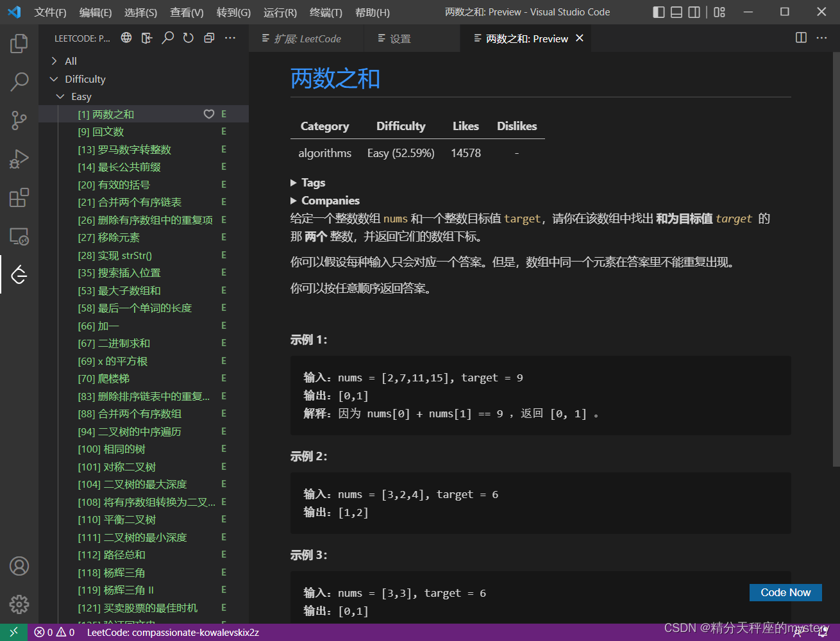Open the Extensions view icon
Image resolution: width=840 pixels, height=641 pixels.
pyautogui.click(x=19, y=197)
